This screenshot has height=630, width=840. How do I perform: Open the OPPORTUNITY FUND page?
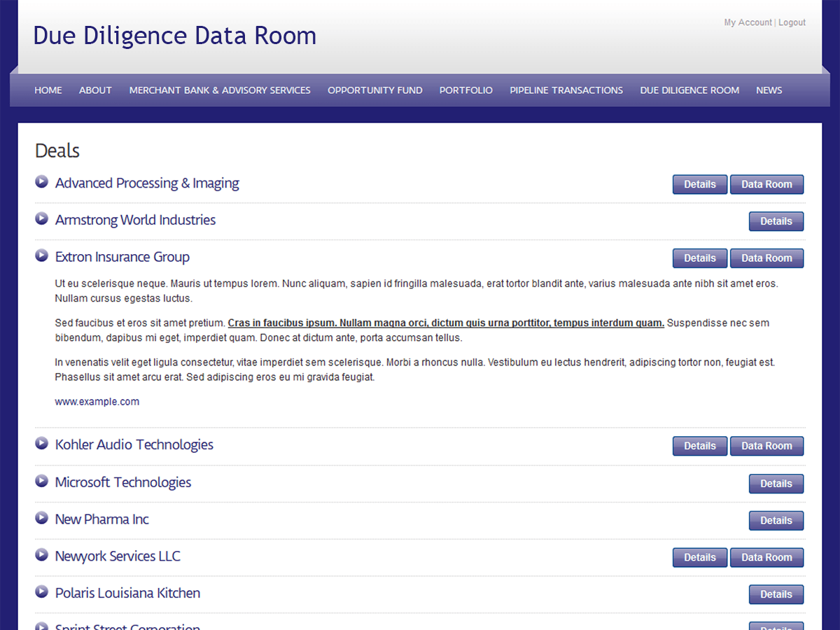click(375, 90)
